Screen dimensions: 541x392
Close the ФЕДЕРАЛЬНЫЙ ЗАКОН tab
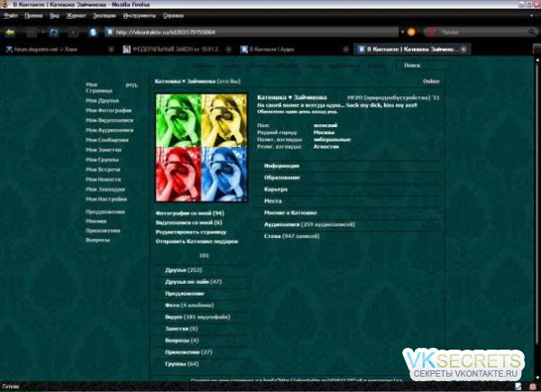(228, 50)
